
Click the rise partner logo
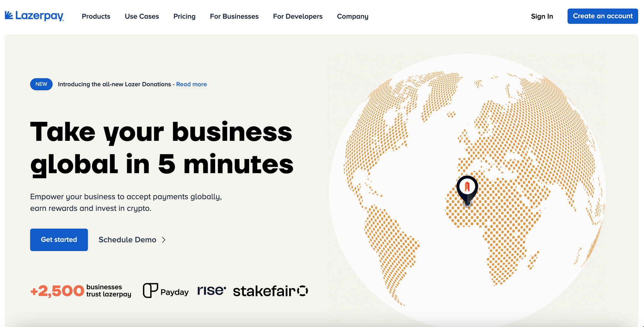pyautogui.click(x=212, y=290)
